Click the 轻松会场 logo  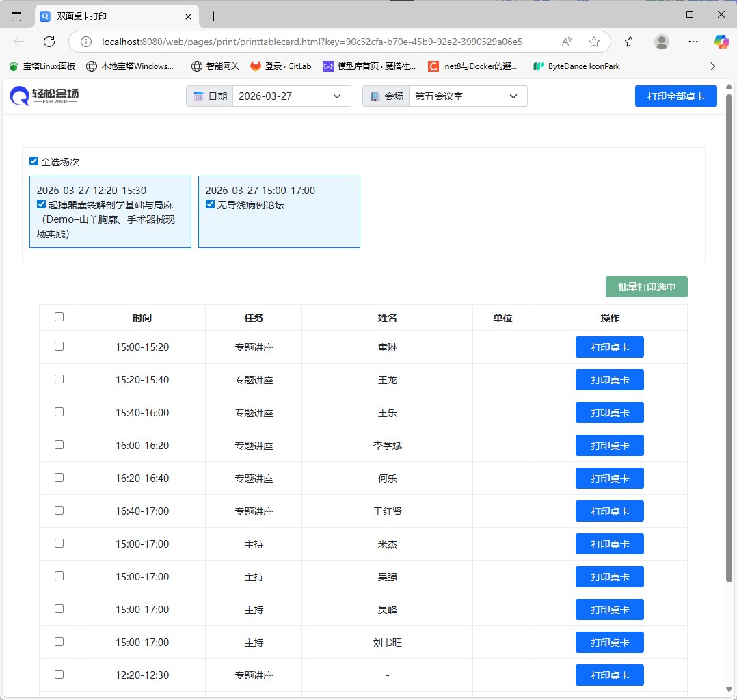(44, 96)
